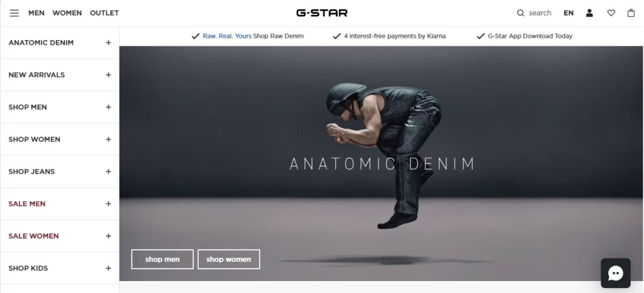Select the MEN top menu item
Image resolution: width=644 pixels, height=293 pixels.
[x=36, y=13]
